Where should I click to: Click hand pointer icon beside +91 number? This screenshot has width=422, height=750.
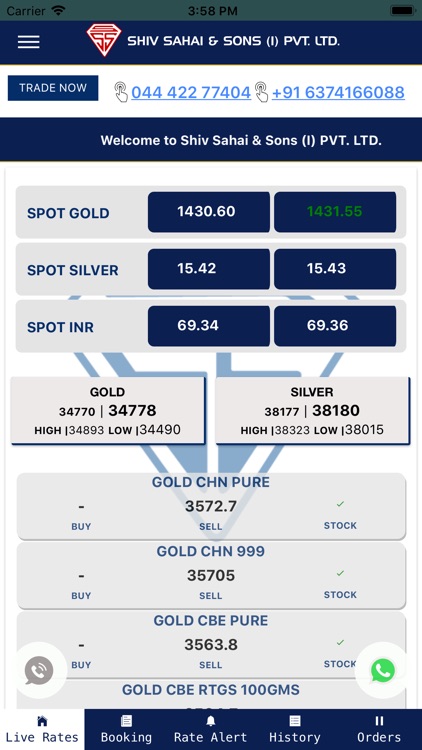click(261, 92)
